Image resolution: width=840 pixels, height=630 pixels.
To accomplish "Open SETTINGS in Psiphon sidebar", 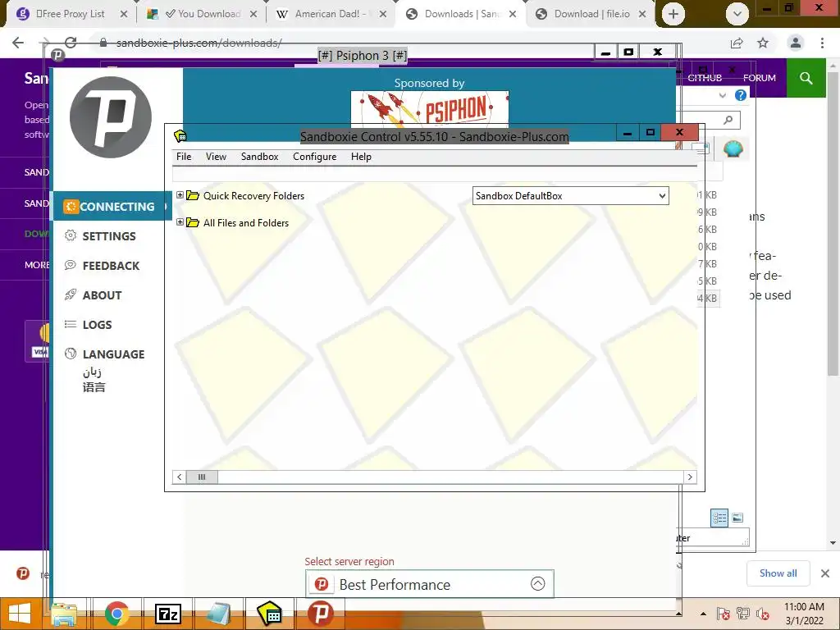I will tap(109, 236).
